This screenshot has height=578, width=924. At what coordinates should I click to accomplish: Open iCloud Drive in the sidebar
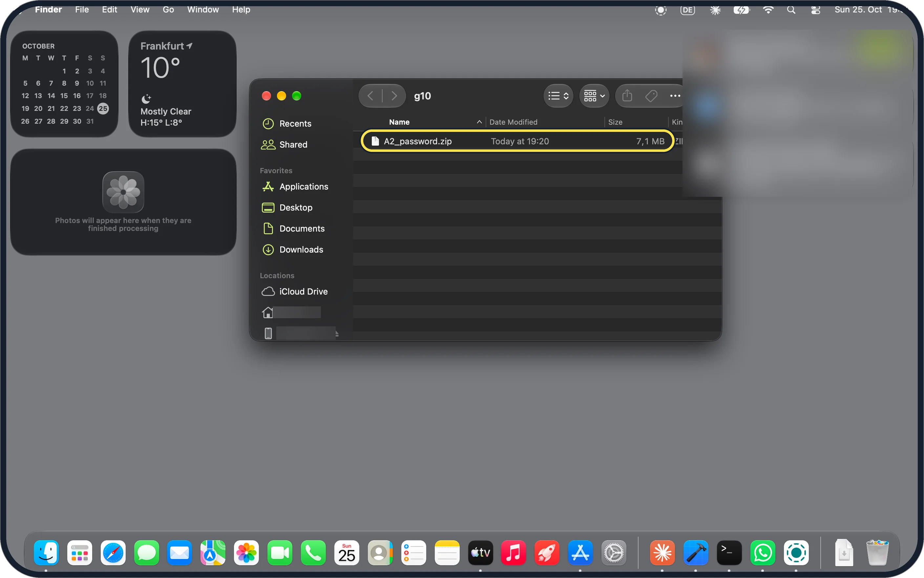tap(303, 292)
